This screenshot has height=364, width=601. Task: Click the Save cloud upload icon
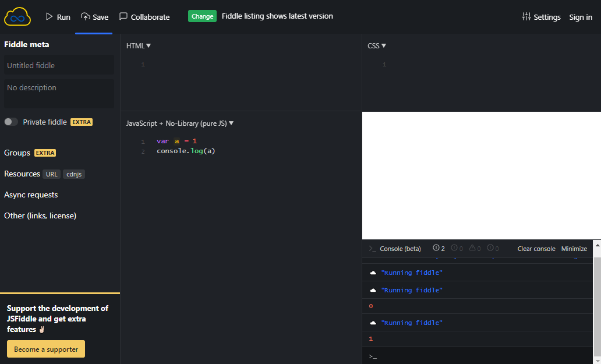[85, 16]
